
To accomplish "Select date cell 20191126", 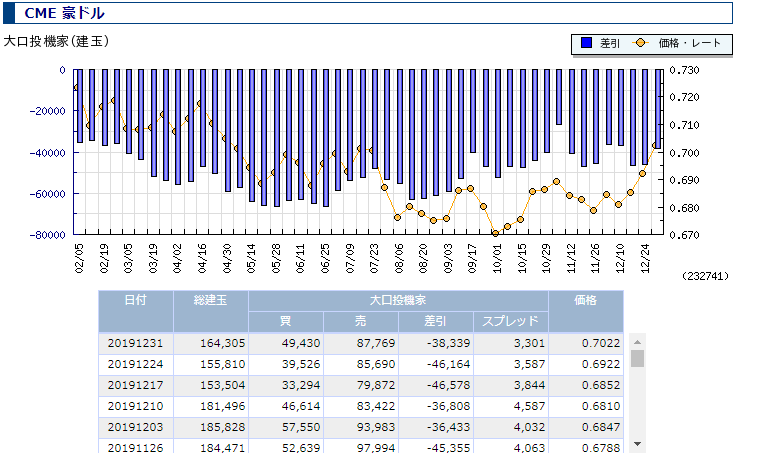I will point(135,448).
